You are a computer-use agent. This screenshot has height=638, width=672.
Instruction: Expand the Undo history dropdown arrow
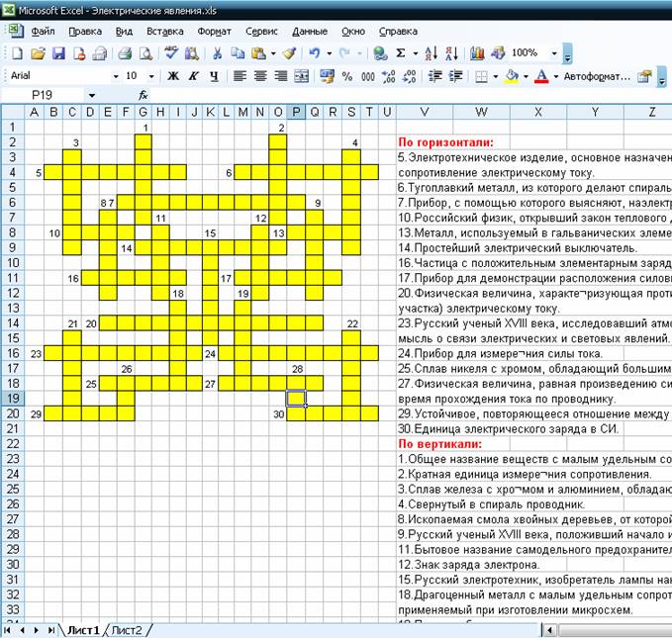[x=330, y=53]
